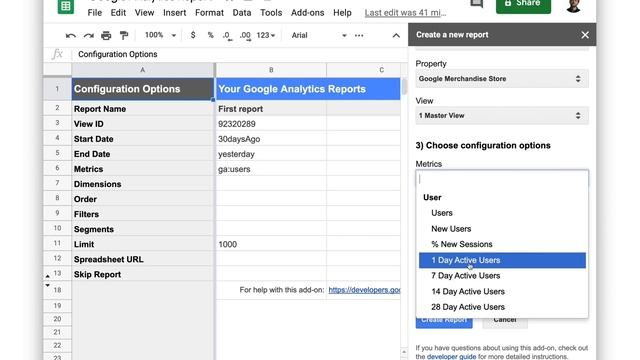Select cell Your Google Analytics Reports
The image size is (640, 360).
click(308, 89)
